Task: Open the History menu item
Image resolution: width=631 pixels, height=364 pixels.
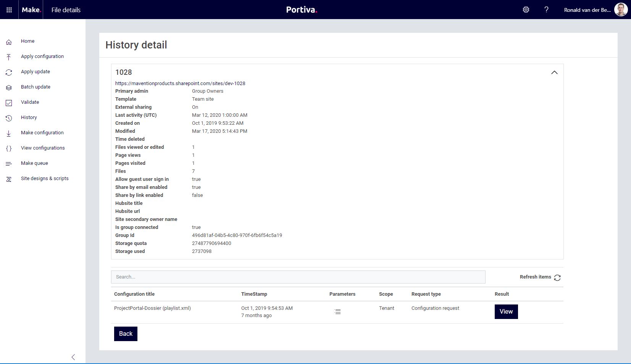Action: (x=29, y=118)
